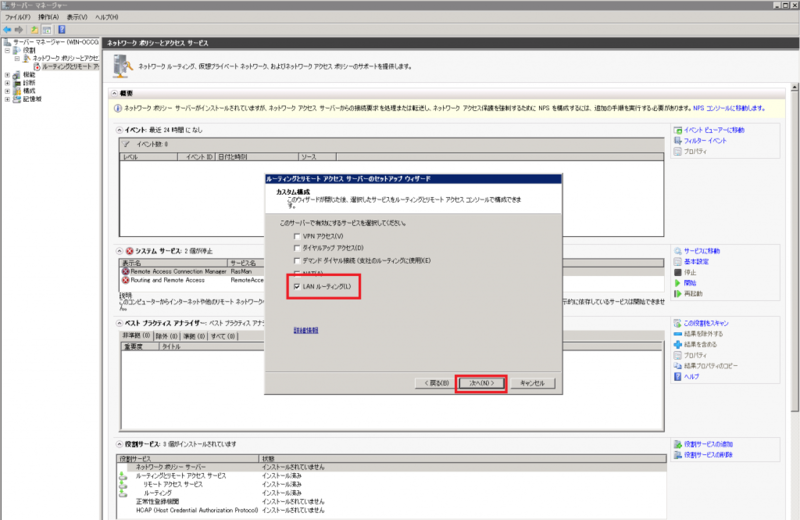Select the HCAP role service row
Screen dimensions: 800x520
click(391, 510)
